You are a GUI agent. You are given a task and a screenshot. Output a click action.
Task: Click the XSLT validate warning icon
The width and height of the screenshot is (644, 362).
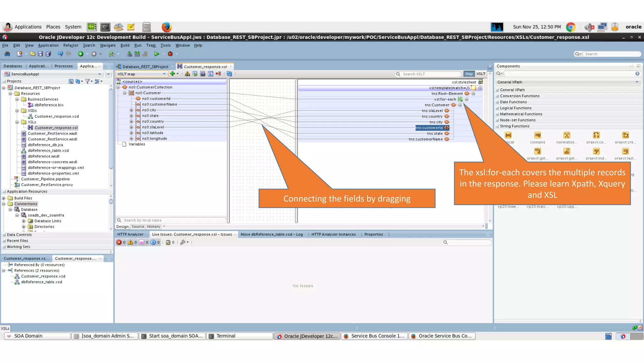(187, 74)
